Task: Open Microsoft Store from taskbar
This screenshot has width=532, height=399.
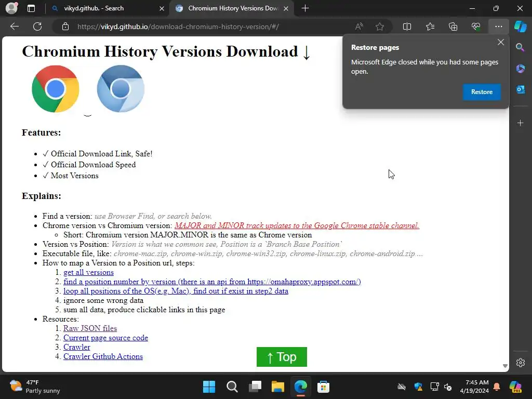Action: tap(323, 387)
